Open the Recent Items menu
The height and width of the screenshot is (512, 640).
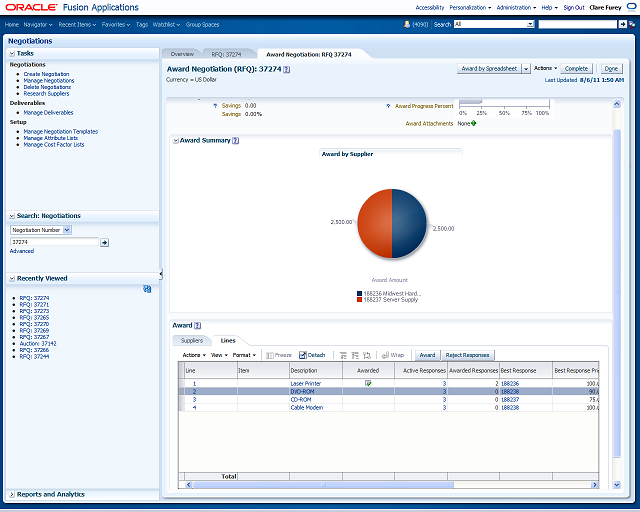[77, 24]
